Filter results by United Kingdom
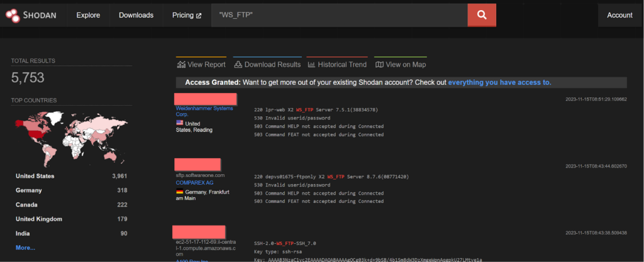 [39, 219]
